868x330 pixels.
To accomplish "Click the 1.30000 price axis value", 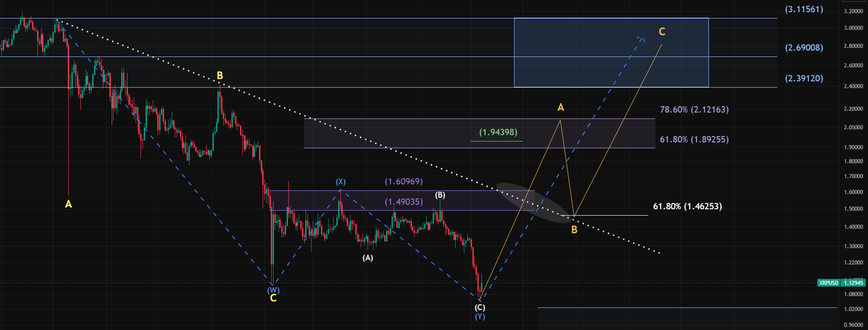I will 854,246.
